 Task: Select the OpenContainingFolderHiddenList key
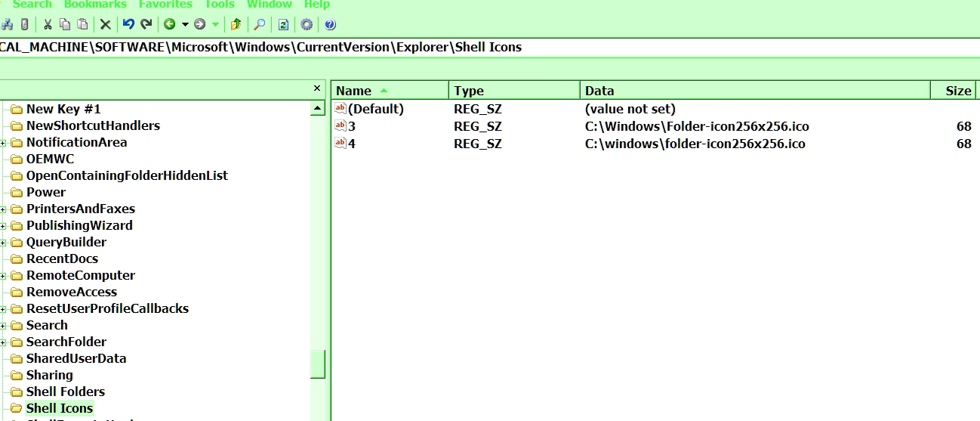coord(127,175)
